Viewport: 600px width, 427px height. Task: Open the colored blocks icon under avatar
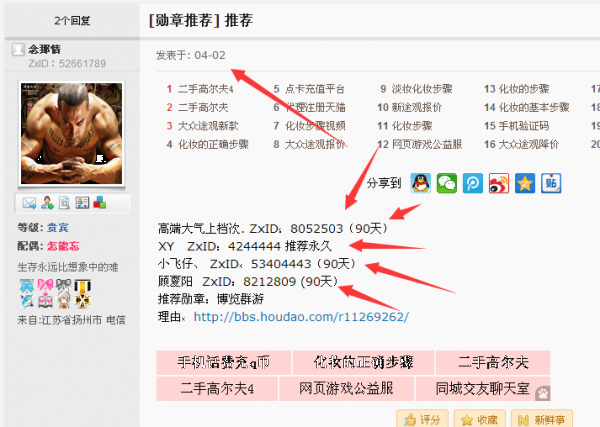(x=99, y=202)
